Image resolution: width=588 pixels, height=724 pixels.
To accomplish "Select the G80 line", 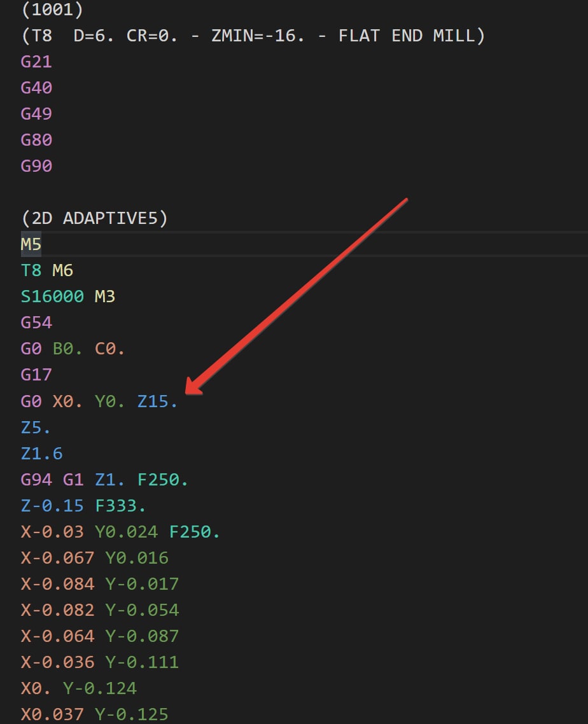I will click(x=36, y=140).
